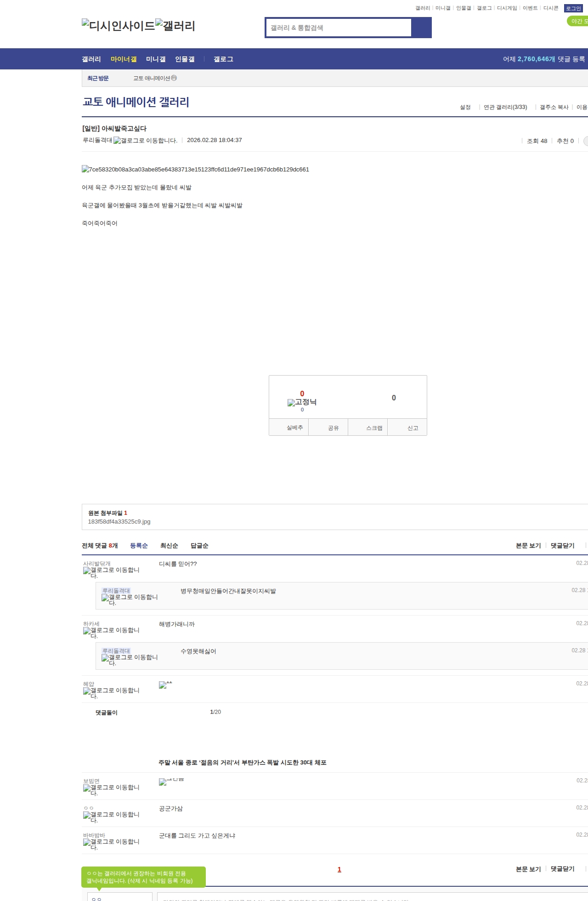This screenshot has height=901, width=588.
Task: Open 히카세's gallog icon
Action: [111, 633]
